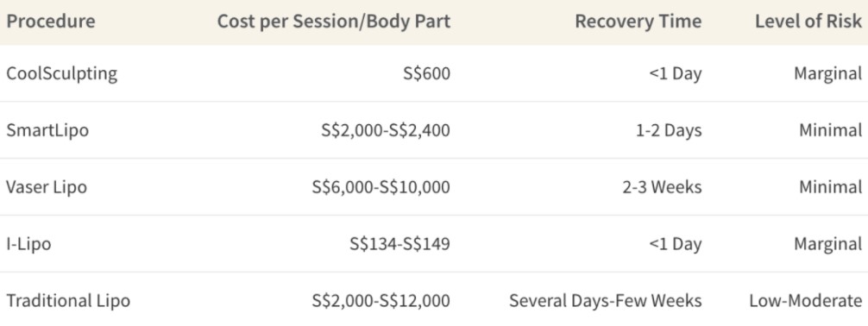The width and height of the screenshot is (868, 326).
Task: Click the S$6,000-S$10,000 cost cell
Action: 381,187
